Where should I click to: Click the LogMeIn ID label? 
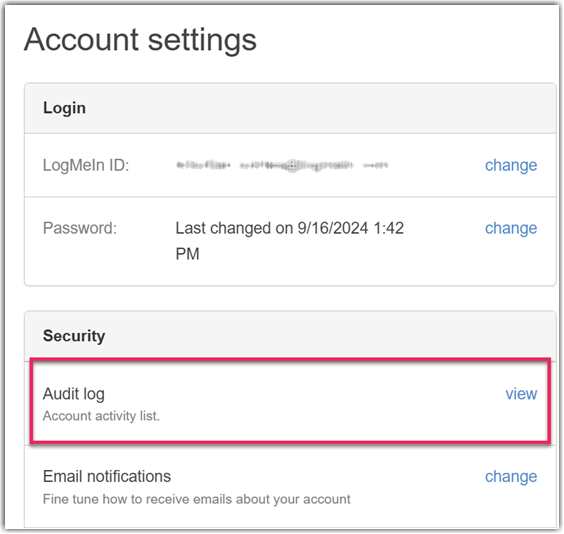click(x=86, y=165)
